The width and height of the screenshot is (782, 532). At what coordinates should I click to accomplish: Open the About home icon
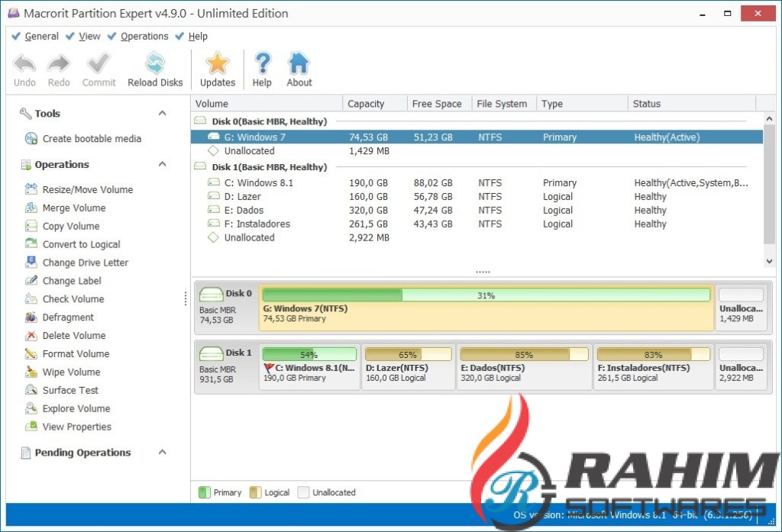(299, 63)
